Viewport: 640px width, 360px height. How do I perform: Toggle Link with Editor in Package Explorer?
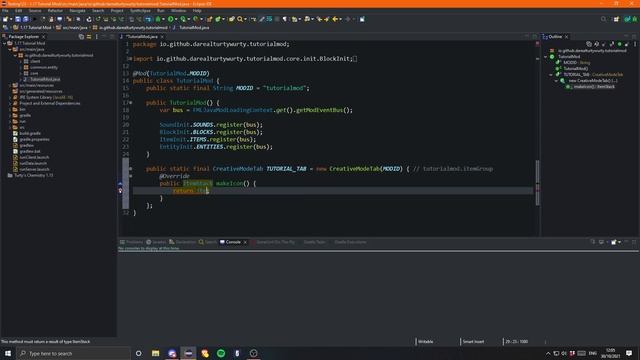click(89, 37)
